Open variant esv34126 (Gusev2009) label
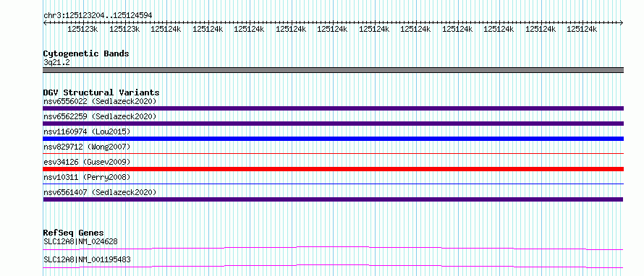The height and width of the screenshot is (276, 644). pos(87,162)
